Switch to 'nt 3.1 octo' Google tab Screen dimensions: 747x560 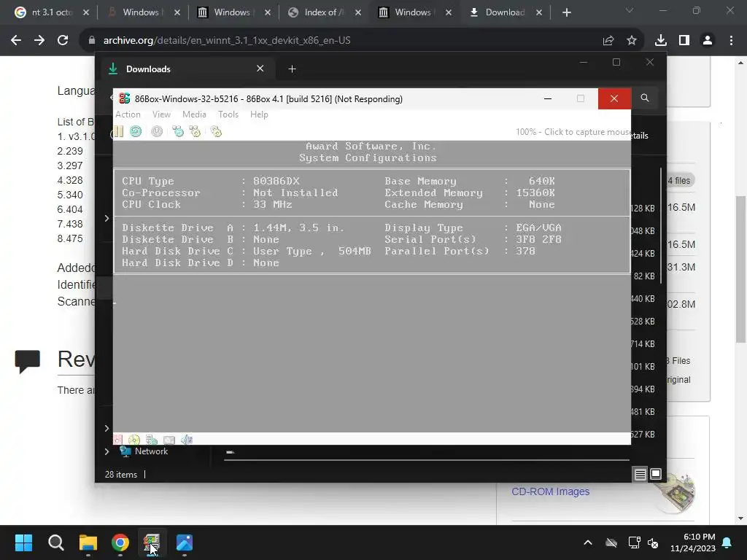(50, 12)
